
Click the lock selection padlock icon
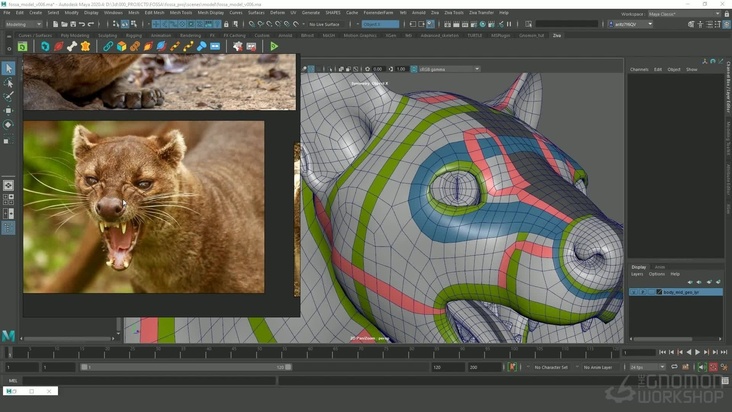tap(226, 24)
